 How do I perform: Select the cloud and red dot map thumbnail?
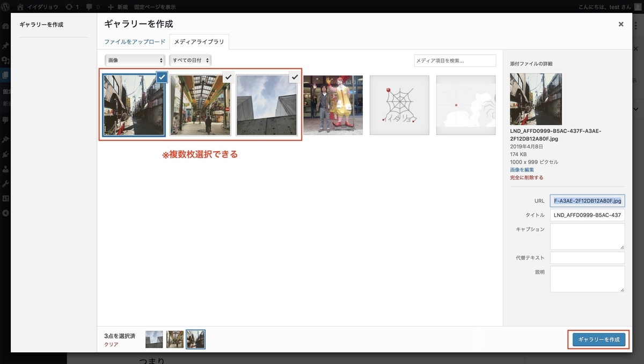coord(466,105)
